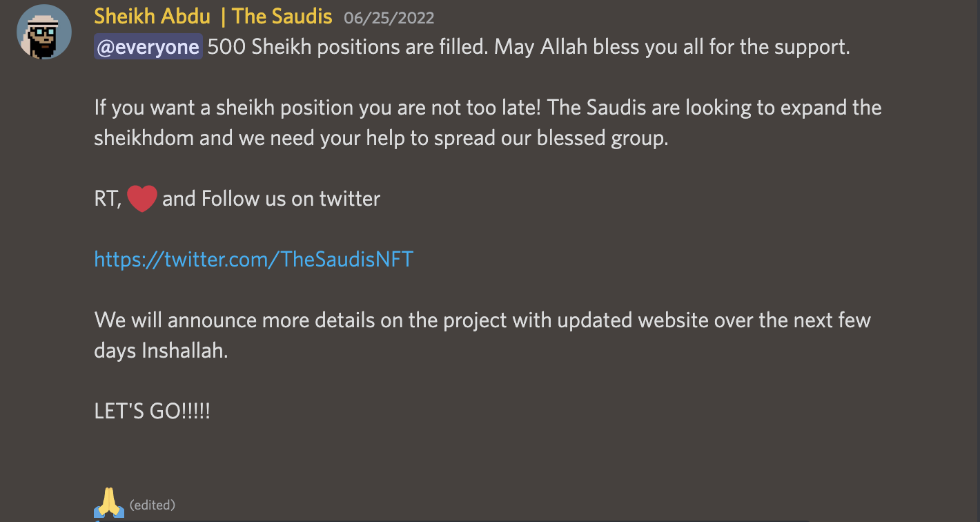Click "| The Saudis" part of the author name
The image size is (980, 522).
click(277, 16)
